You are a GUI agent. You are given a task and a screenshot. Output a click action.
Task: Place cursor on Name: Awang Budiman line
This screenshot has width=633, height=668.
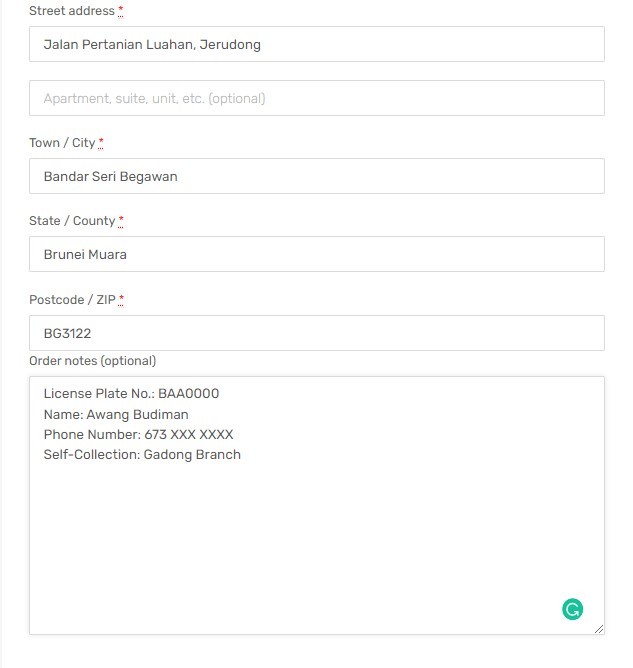[116, 415]
